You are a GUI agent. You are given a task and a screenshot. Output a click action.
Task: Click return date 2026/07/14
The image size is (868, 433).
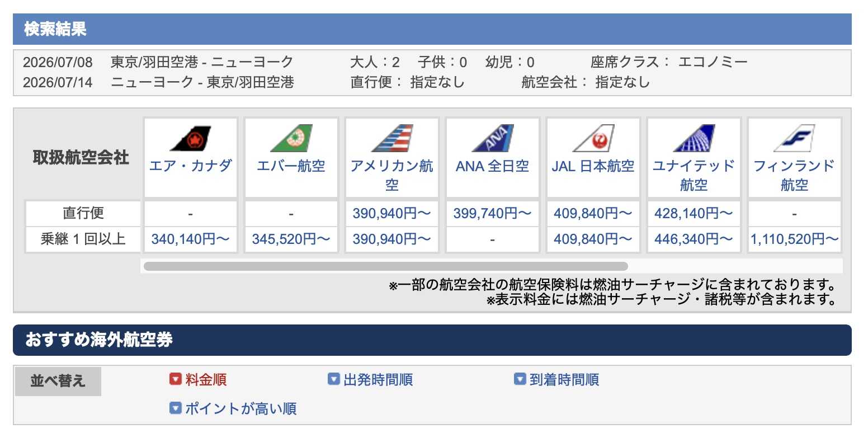pyautogui.click(x=58, y=82)
